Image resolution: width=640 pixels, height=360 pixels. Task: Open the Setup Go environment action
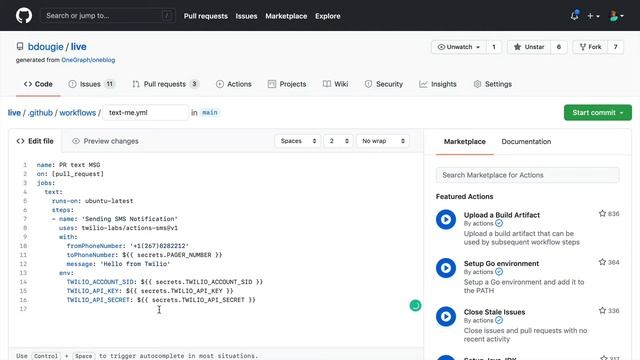click(x=501, y=263)
